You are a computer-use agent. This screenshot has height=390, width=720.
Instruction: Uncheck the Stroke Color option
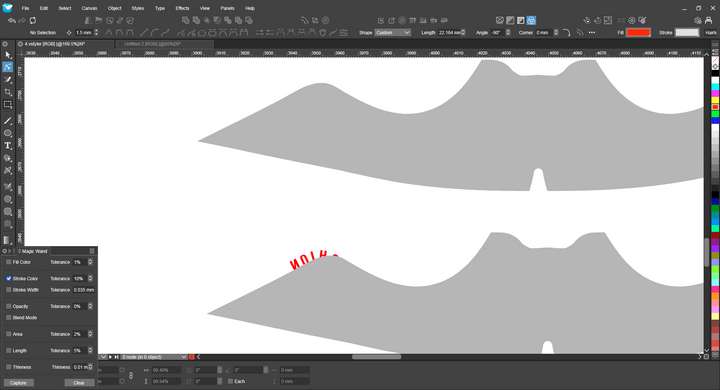[x=9, y=278]
